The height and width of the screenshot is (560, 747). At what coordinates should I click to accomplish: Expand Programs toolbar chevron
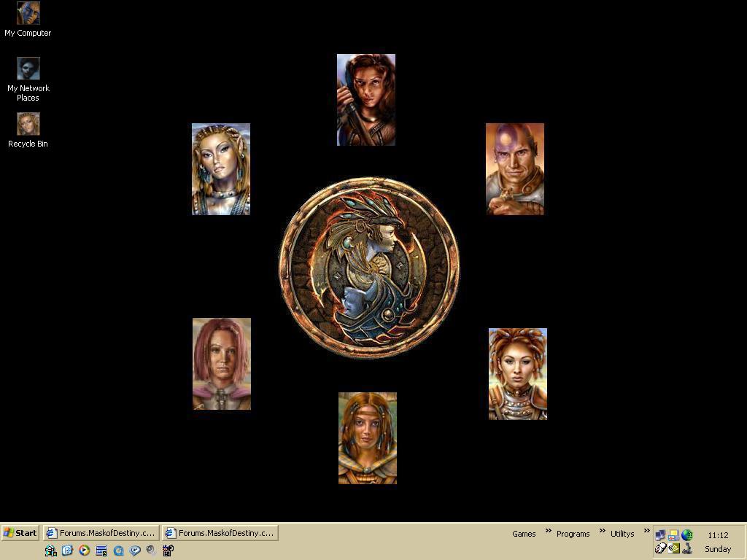[x=602, y=531]
